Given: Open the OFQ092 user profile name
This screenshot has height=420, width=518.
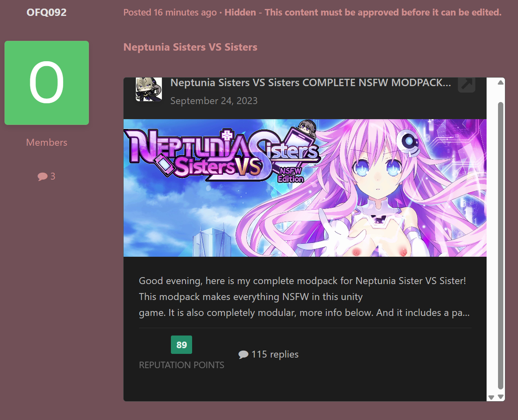Looking at the screenshot, I should click(x=46, y=12).
